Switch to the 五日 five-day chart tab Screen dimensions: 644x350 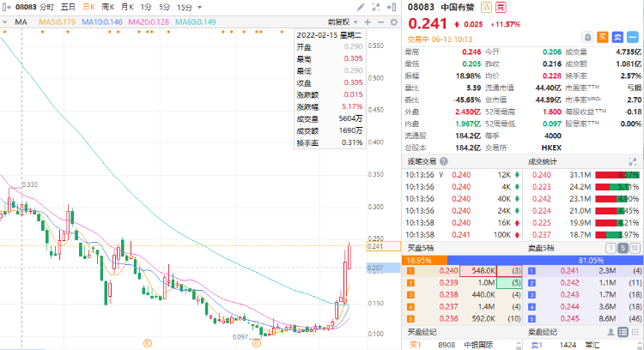(68, 7)
